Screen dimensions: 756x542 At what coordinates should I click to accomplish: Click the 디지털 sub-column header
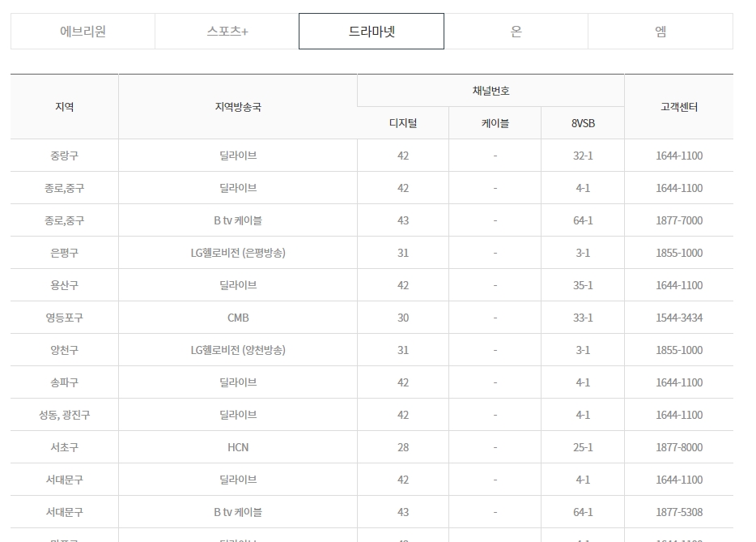coord(401,122)
